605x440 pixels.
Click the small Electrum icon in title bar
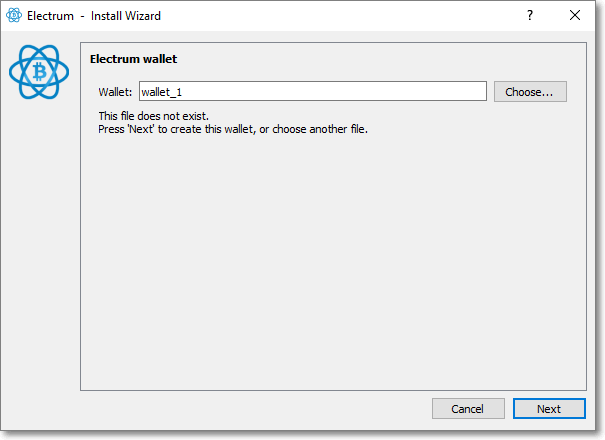pos(14,15)
